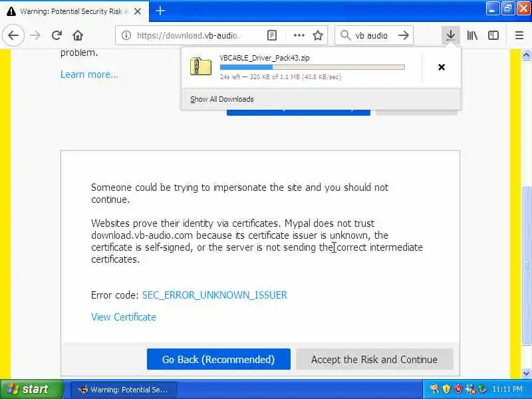Click the yellow shield tray icon
The width and height of the screenshot is (532, 399).
447,389
